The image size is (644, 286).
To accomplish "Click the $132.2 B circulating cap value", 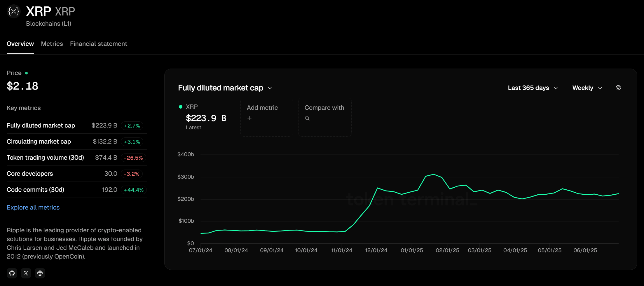I will pos(105,142).
